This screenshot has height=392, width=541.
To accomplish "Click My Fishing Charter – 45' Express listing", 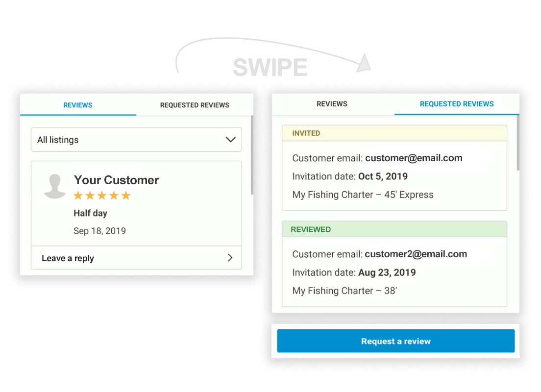I will pyautogui.click(x=363, y=195).
